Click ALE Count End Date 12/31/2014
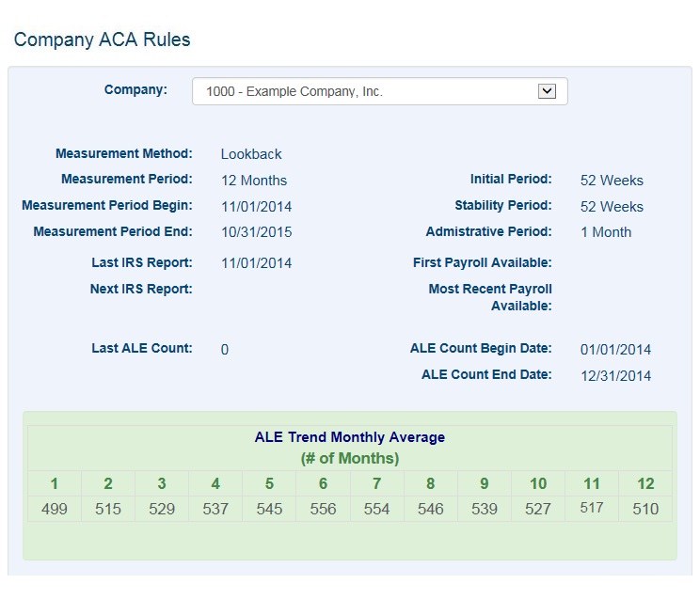The width and height of the screenshot is (700, 599). point(615,376)
